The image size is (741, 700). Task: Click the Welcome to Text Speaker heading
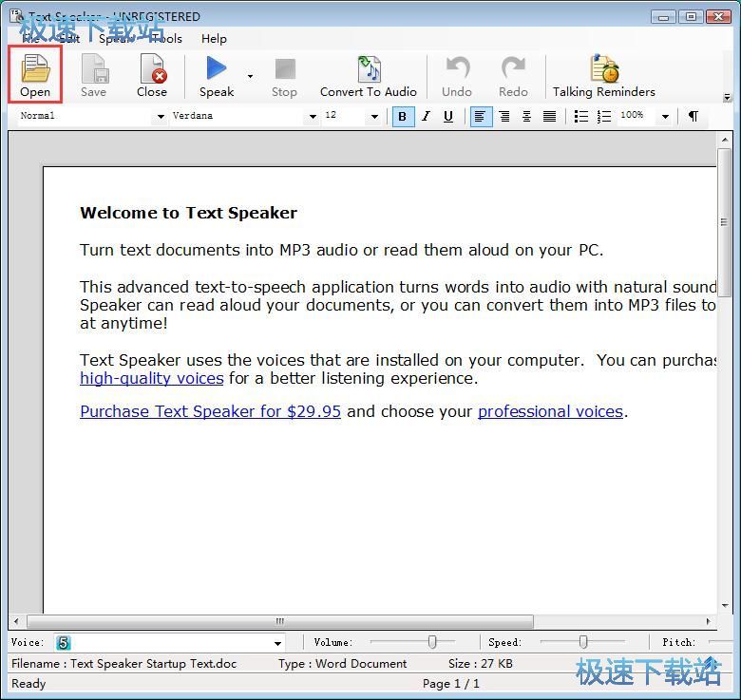(188, 213)
